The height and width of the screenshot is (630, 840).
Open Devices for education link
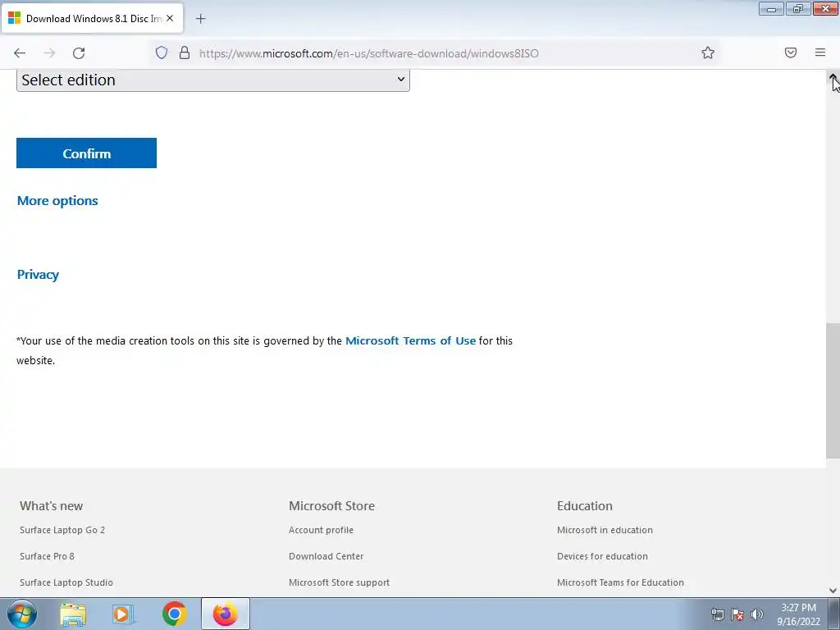tap(602, 556)
